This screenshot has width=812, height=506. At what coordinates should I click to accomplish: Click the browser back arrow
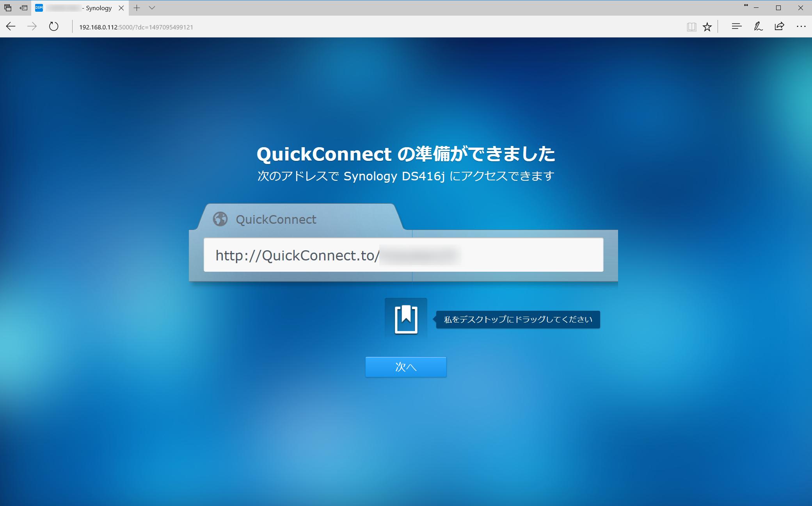(x=11, y=27)
